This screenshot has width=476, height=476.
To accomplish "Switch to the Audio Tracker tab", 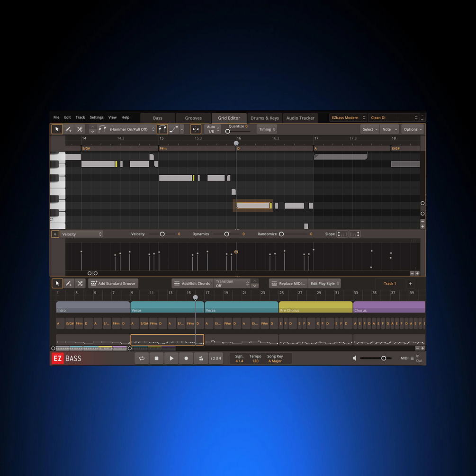I will click(x=300, y=118).
